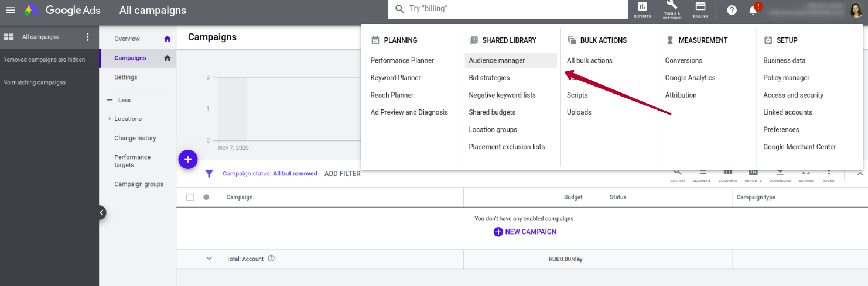Open All bulk actions
The height and width of the screenshot is (286, 868).
[x=590, y=60]
